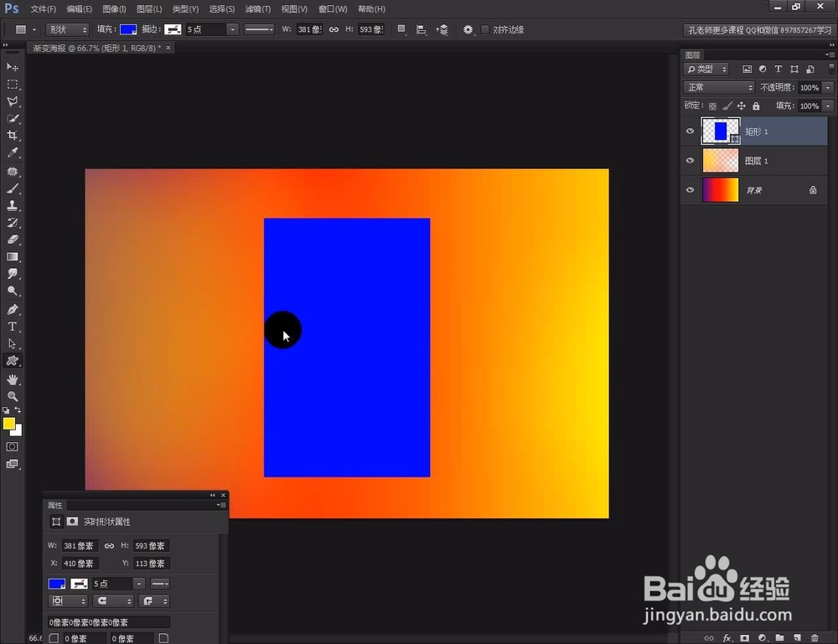Open the stroke width 5点 dropdown
The height and width of the screenshot is (644, 838).
point(232,28)
